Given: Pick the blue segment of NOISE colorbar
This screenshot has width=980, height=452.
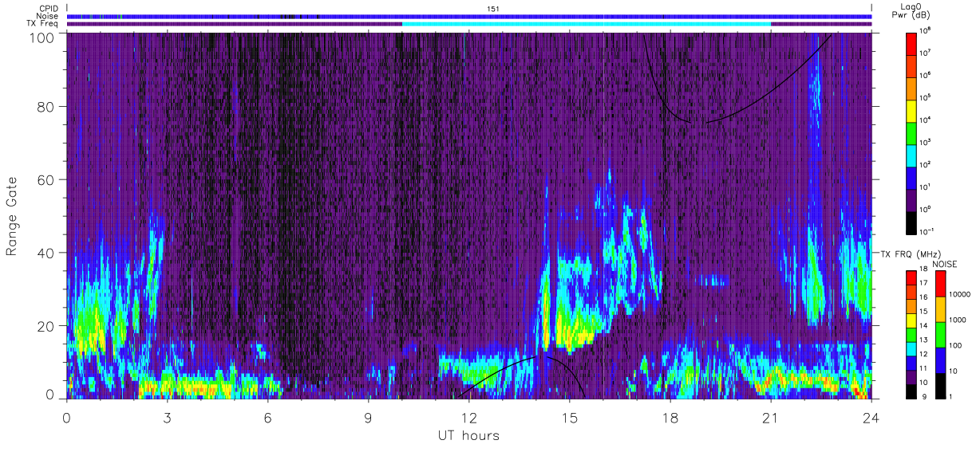Looking at the screenshot, I should pos(941,360).
